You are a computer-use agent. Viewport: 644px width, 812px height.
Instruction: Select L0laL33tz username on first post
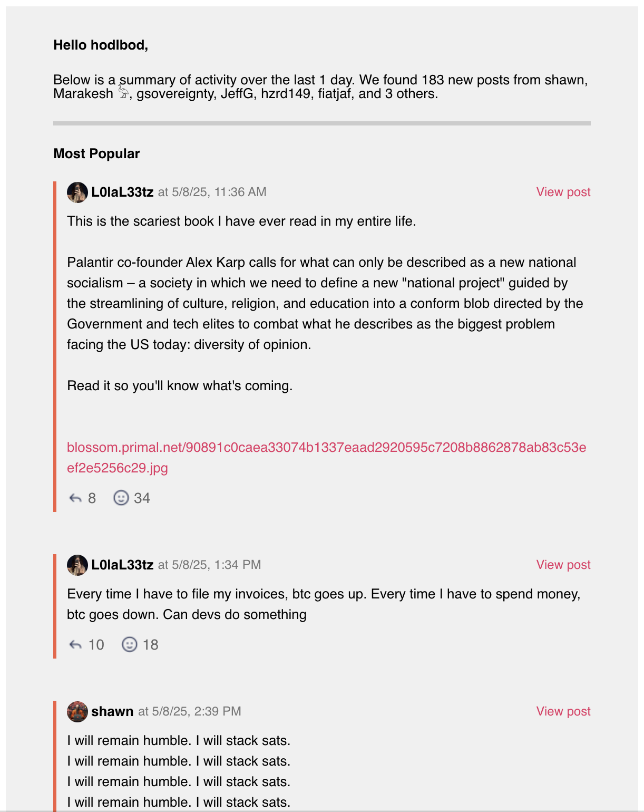coord(122,192)
